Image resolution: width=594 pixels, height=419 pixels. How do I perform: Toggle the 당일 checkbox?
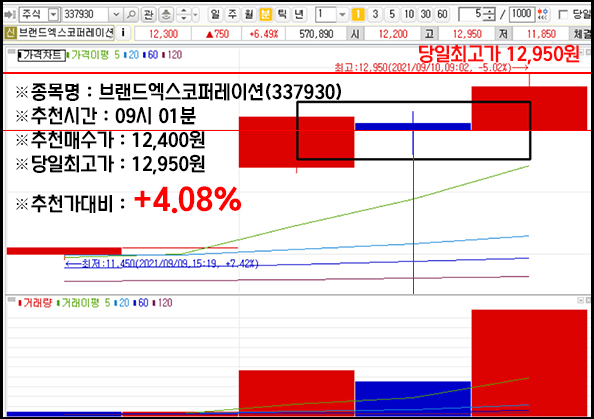[x=564, y=15]
